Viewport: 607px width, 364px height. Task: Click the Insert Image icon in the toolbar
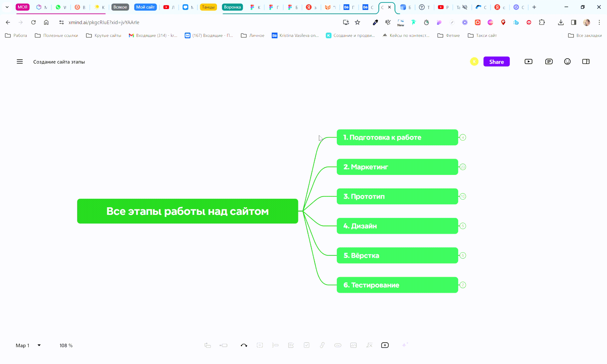click(x=353, y=345)
